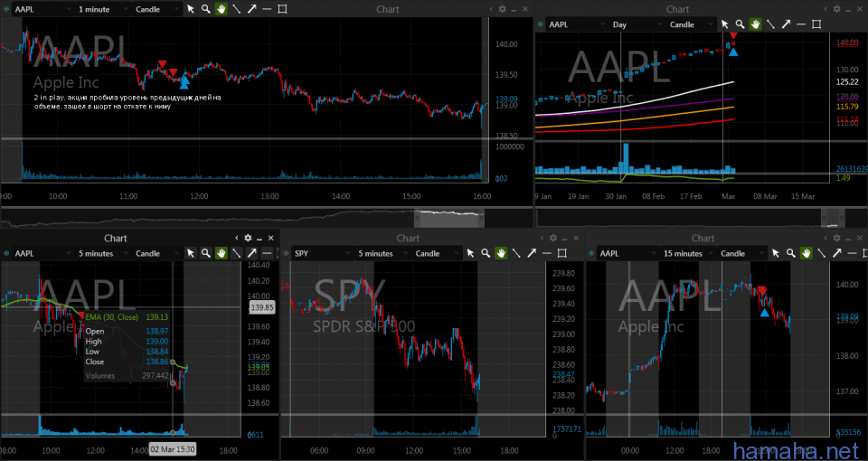Toggle hand pan tool in AAPL Day chart
868x461 pixels.
pos(756,24)
